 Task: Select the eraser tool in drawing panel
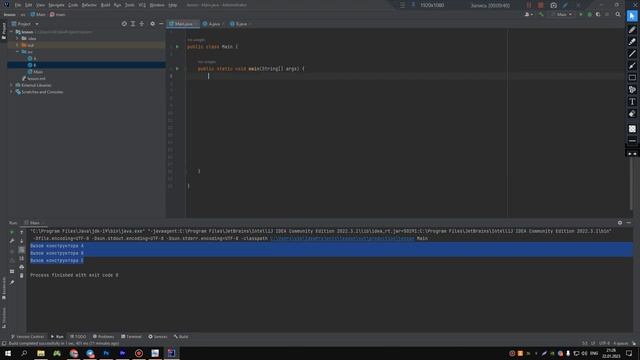point(632,114)
